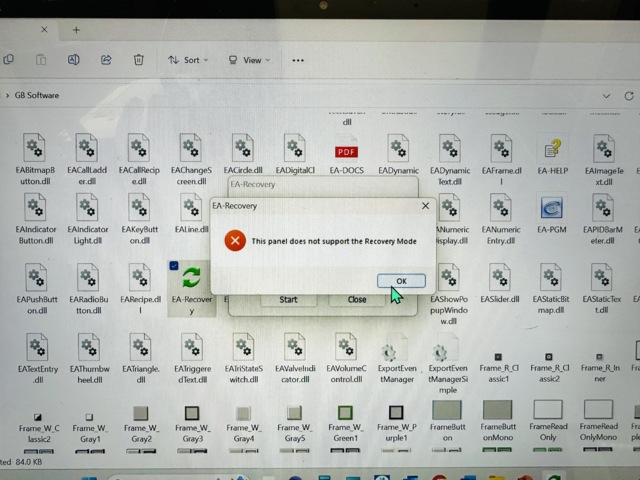Click the Delete trash icon in toolbar
The height and width of the screenshot is (480, 640).
[x=139, y=60]
